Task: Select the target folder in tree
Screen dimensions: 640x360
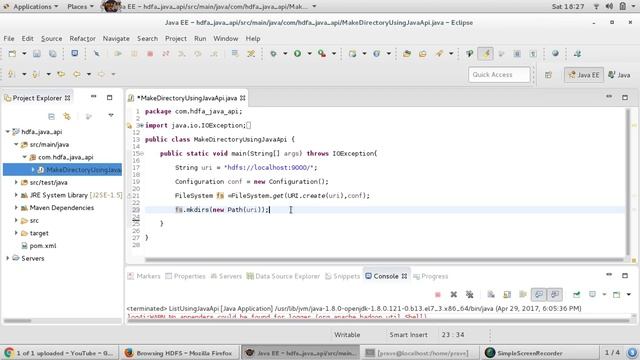Action: coord(35,233)
